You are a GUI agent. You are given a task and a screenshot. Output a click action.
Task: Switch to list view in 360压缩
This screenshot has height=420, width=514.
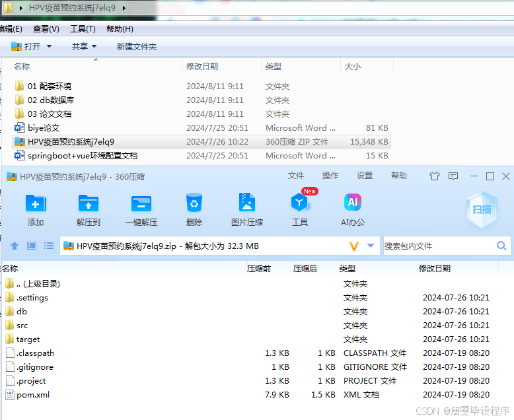[49, 246]
